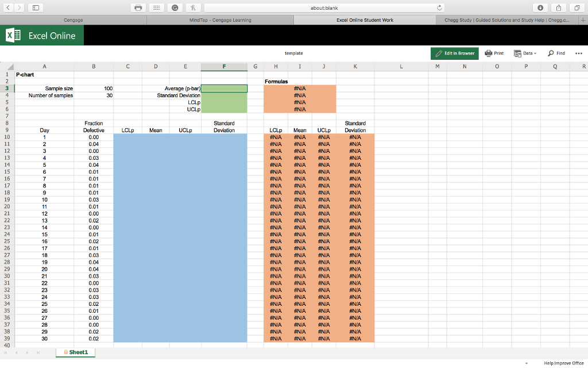Open the Top Sites grid icon
The image size is (588, 368).
pyautogui.click(x=156, y=7)
